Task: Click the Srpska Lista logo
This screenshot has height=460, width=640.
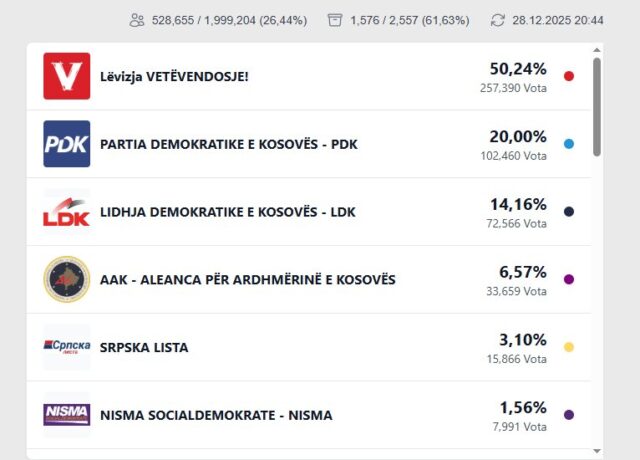Action: point(67,347)
